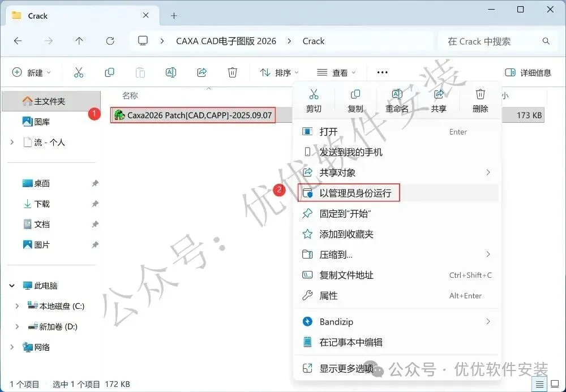Click CAXA CAD电子图版 2026 breadcrumb
Image resolution: width=566 pixels, height=392 pixels.
[226, 41]
